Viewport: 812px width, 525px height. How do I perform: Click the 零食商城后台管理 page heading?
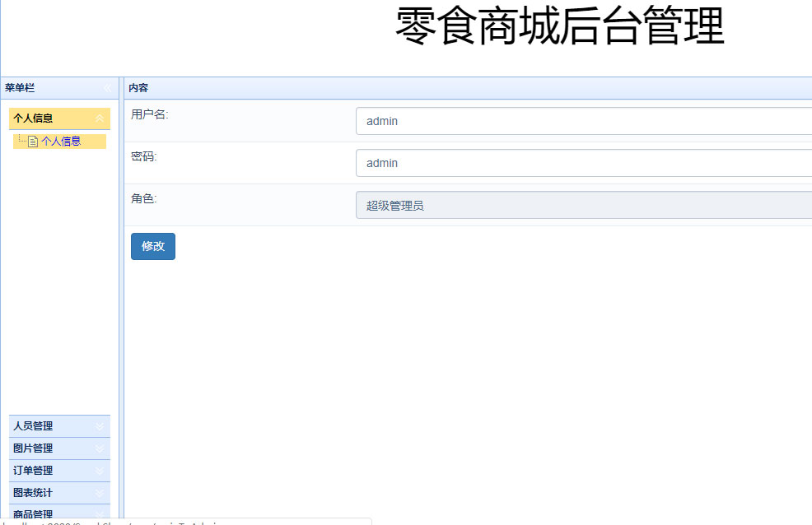tap(559, 26)
